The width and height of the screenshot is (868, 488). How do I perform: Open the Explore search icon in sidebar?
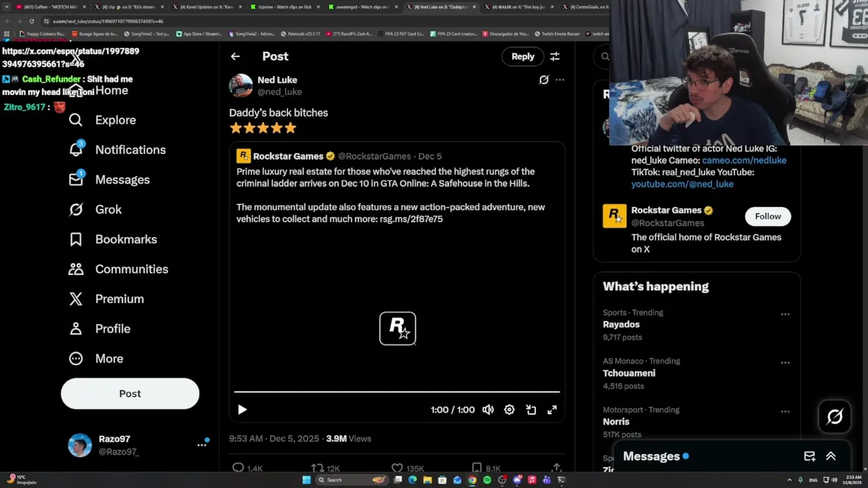coord(76,120)
